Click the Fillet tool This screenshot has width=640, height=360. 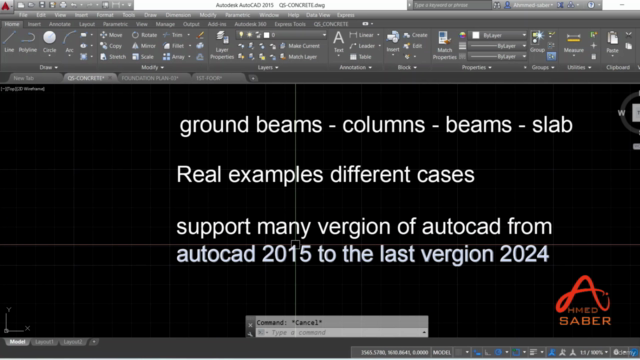tap(173, 46)
